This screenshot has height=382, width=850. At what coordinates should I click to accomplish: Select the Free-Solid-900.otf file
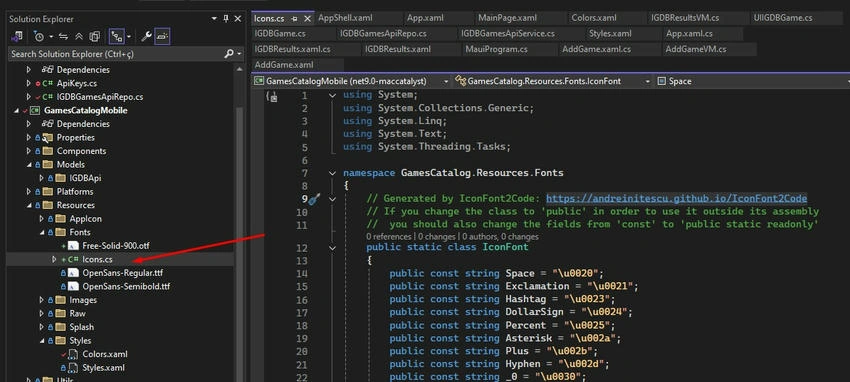tap(115, 246)
